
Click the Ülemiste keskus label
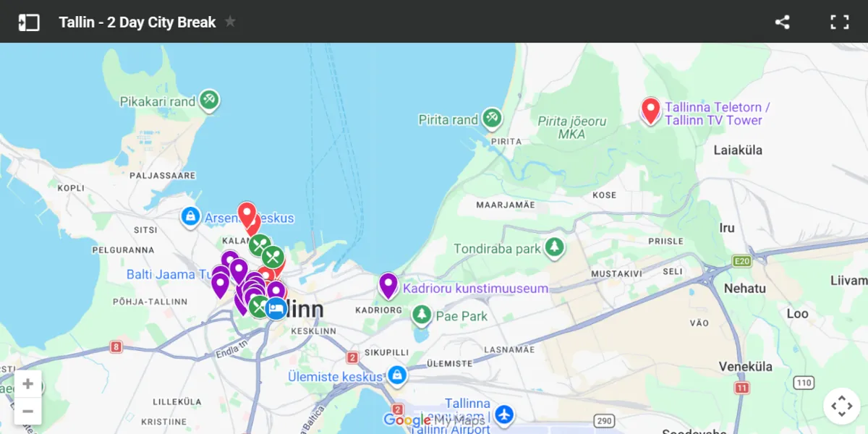(335, 377)
